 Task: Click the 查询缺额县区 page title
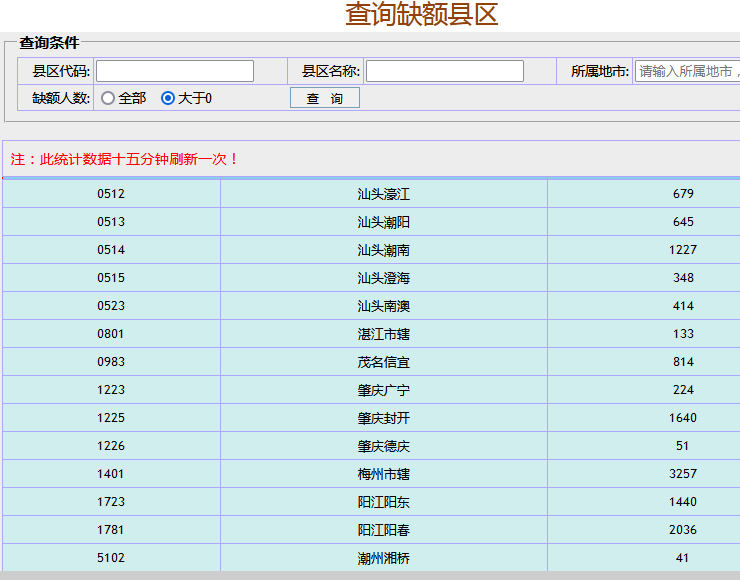(x=421, y=14)
